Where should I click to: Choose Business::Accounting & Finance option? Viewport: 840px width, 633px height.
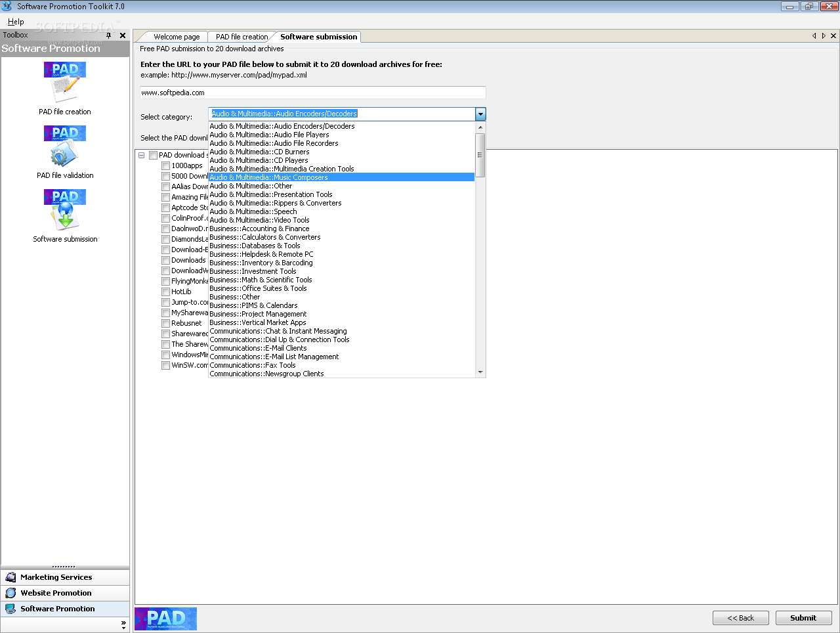coord(341,229)
